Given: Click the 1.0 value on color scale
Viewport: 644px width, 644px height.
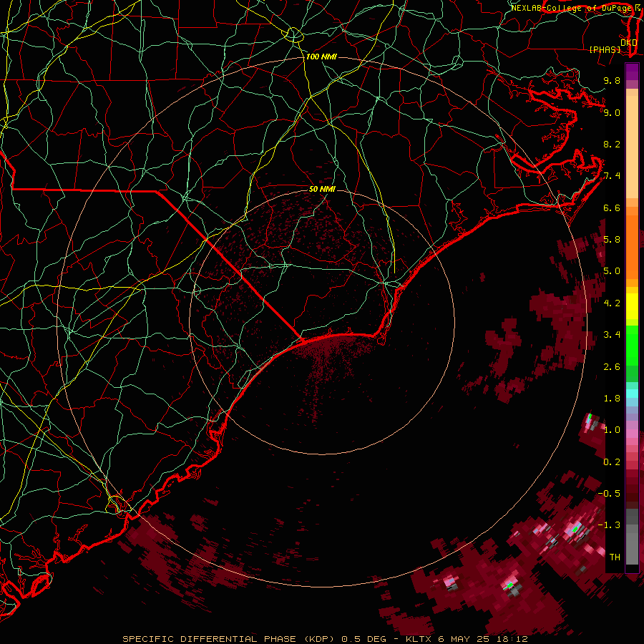Looking at the screenshot, I should click(x=612, y=430).
